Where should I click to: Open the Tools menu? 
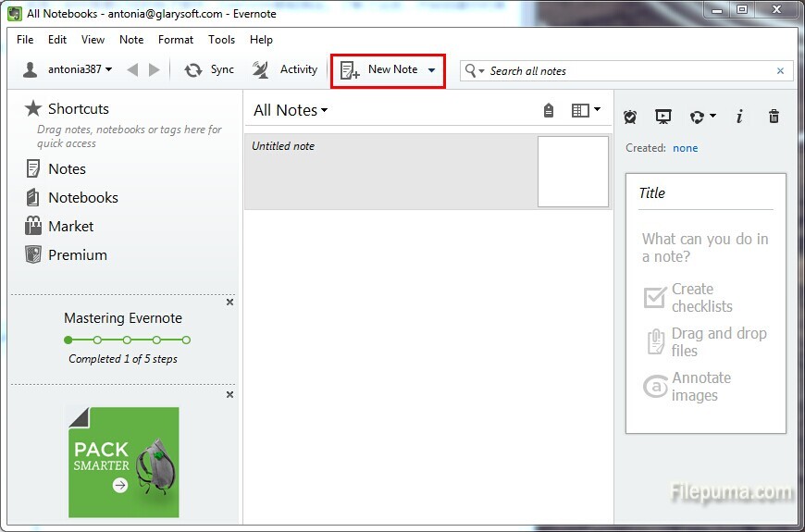point(221,40)
